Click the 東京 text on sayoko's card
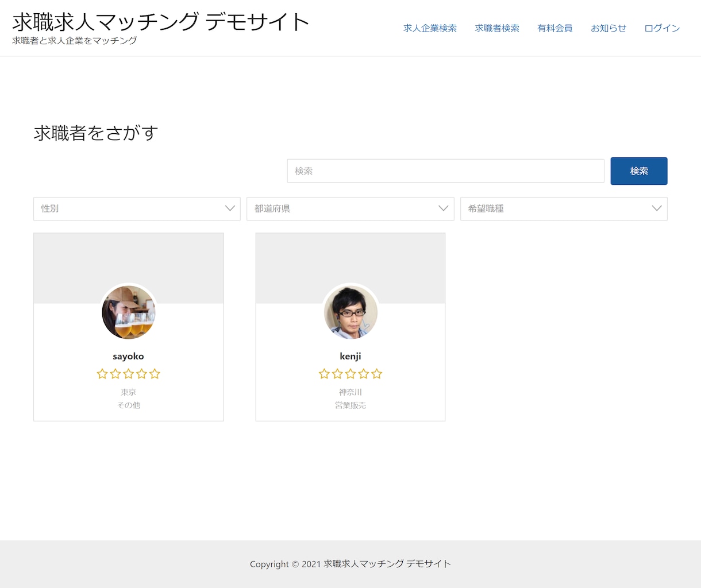 [x=129, y=392]
